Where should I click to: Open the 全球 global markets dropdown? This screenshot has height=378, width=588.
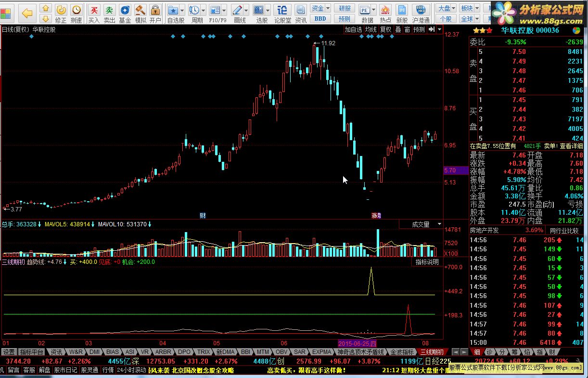click(470, 19)
